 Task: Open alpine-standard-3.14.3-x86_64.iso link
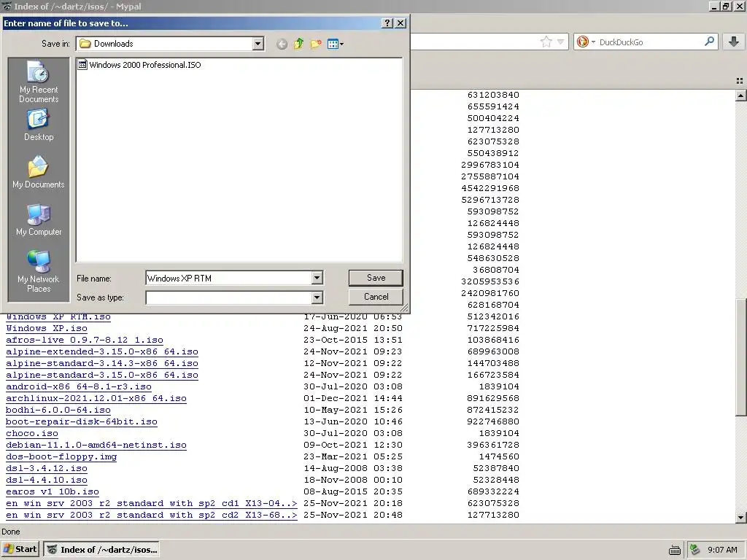pos(102,363)
